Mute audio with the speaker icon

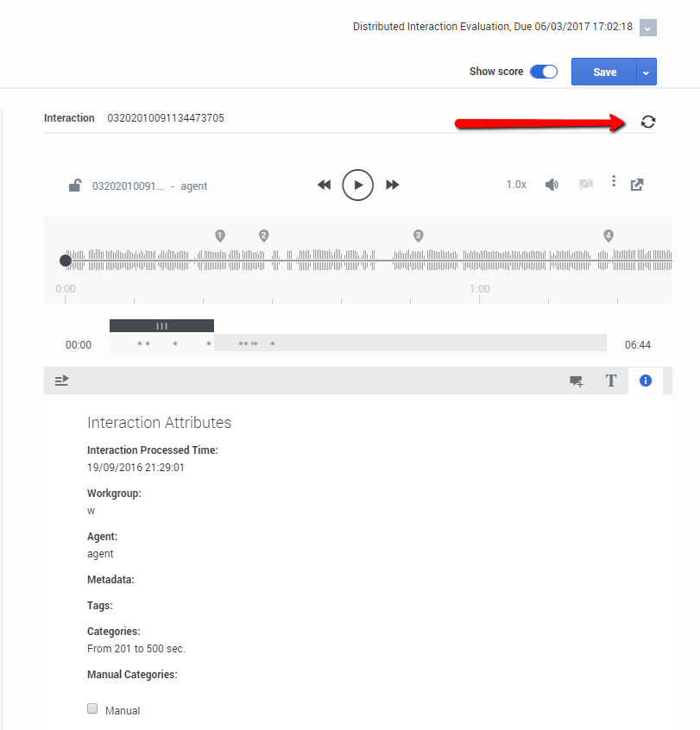click(552, 185)
